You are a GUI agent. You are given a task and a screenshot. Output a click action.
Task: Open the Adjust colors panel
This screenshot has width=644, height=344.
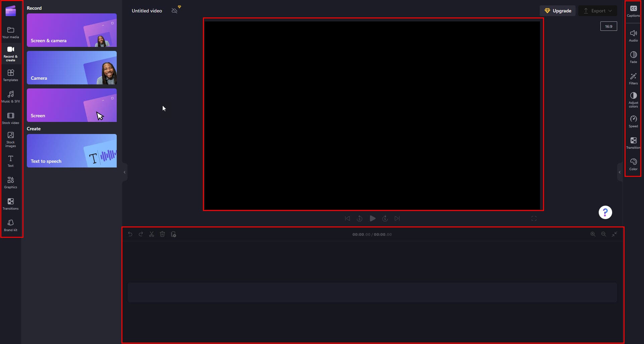point(633,100)
